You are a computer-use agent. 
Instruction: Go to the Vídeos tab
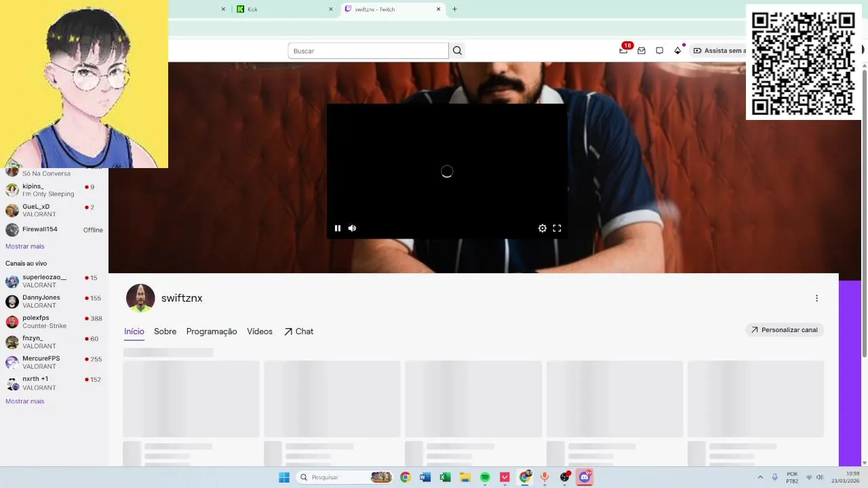(260, 331)
